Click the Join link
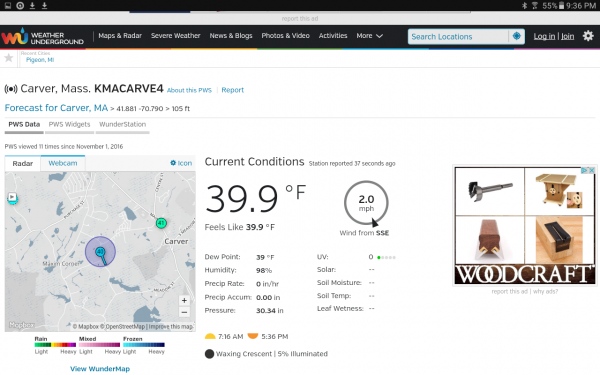The height and width of the screenshot is (375, 600). pos(567,36)
